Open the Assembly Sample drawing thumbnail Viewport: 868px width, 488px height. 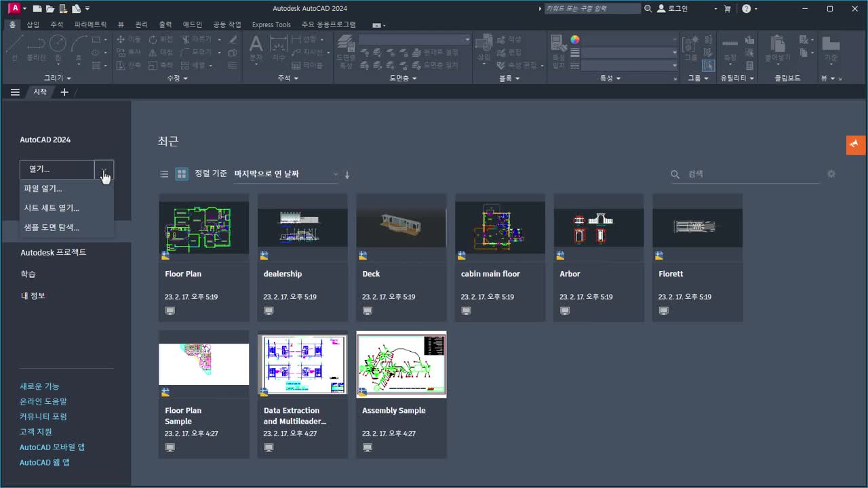click(401, 364)
